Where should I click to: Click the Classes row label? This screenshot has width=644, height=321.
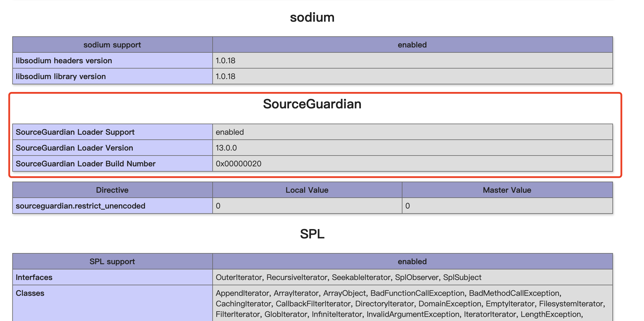[30, 293]
